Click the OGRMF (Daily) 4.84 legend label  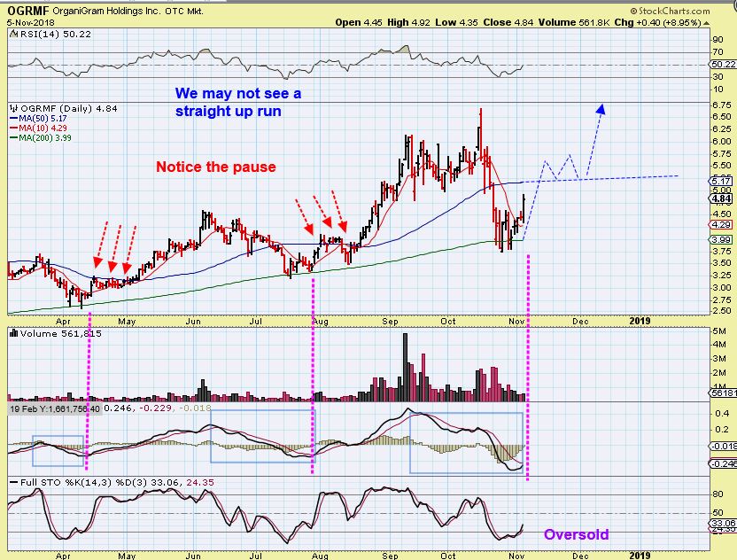(69, 109)
